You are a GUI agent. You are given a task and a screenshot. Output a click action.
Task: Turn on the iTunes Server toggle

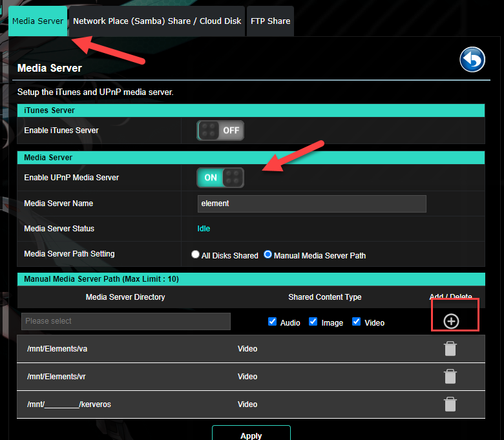(x=220, y=131)
